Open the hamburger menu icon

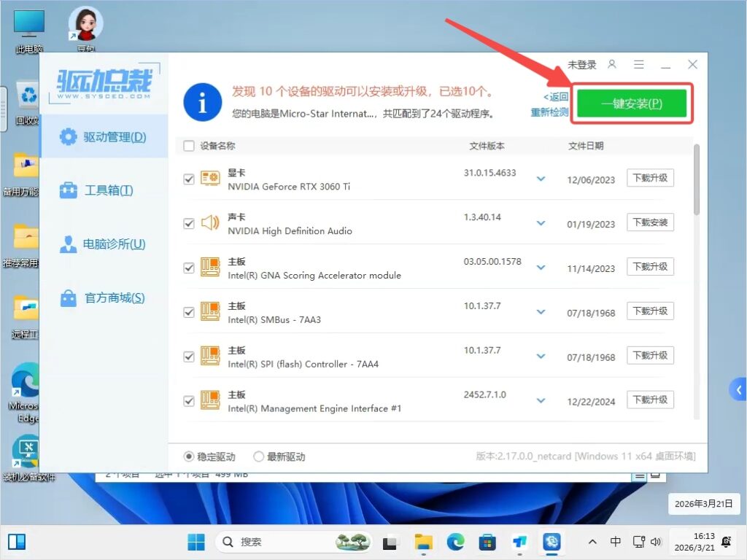pyautogui.click(x=639, y=65)
